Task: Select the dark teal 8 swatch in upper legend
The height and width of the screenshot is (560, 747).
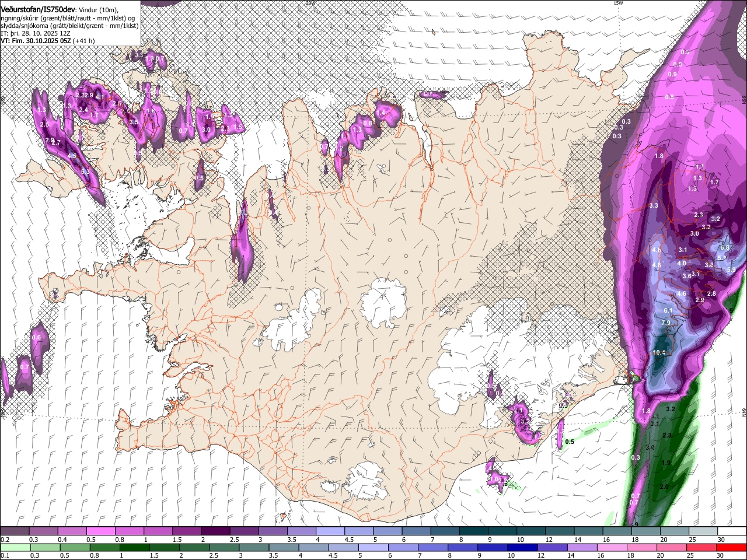Action: [x=473, y=531]
